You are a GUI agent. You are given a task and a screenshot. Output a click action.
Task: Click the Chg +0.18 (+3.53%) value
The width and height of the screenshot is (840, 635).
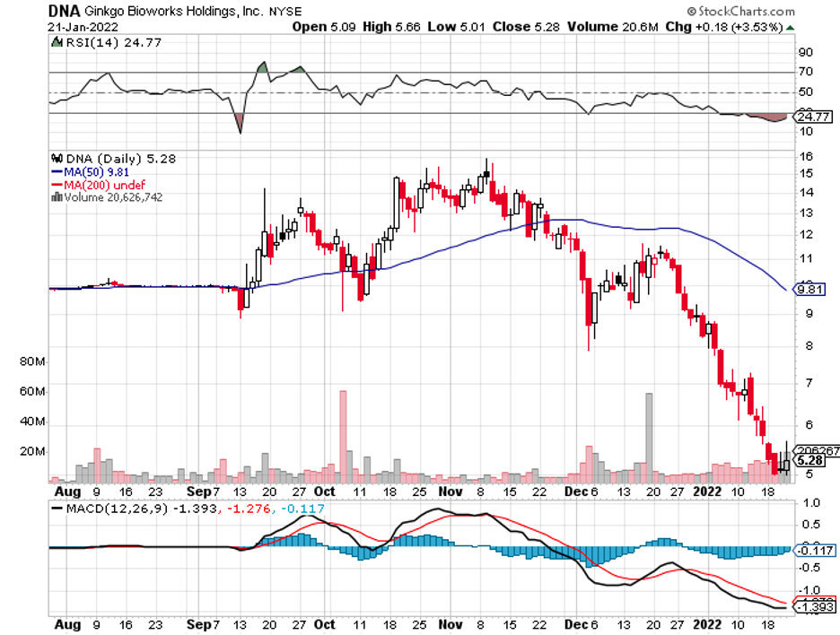pos(724,27)
